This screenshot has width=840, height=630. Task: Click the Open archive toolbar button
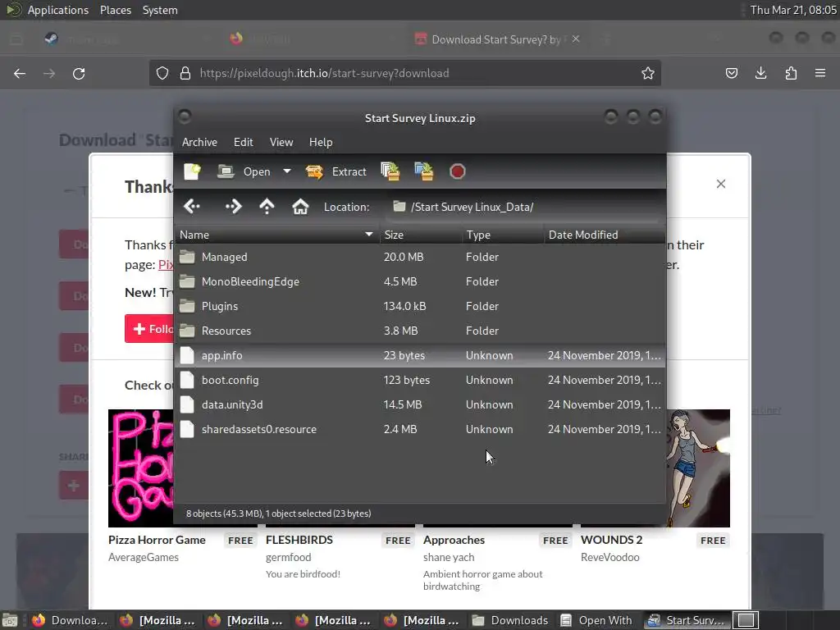point(244,171)
